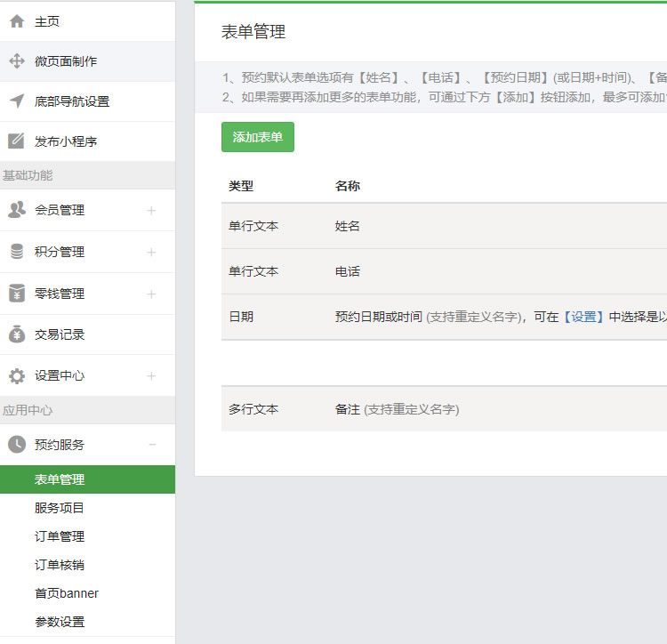Open 订单管理 in the sidebar

[x=60, y=536]
